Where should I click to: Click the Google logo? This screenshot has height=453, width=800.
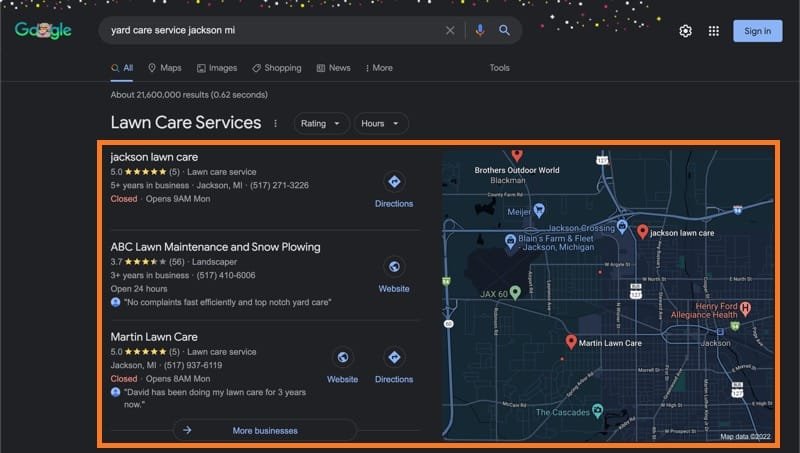click(43, 30)
